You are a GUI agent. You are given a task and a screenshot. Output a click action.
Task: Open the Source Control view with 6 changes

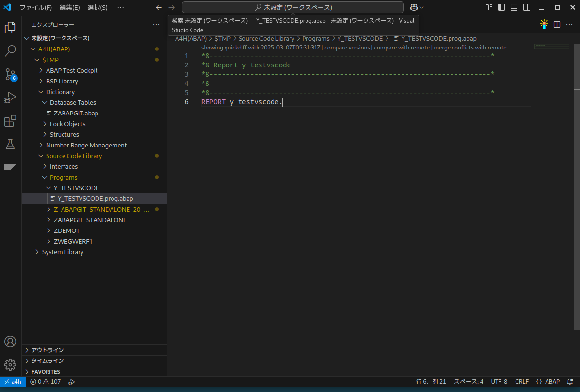point(10,74)
